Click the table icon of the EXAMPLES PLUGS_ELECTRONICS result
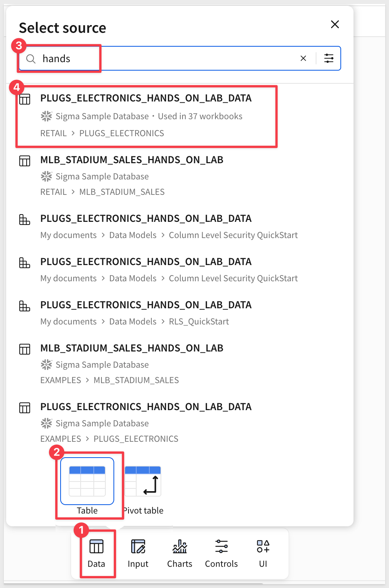 tap(25, 408)
